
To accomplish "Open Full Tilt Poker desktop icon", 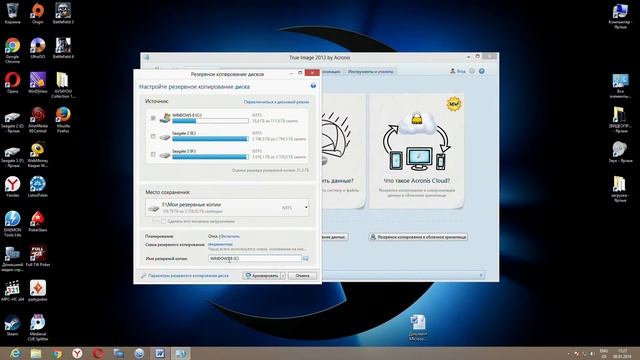I will pos(38,256).
